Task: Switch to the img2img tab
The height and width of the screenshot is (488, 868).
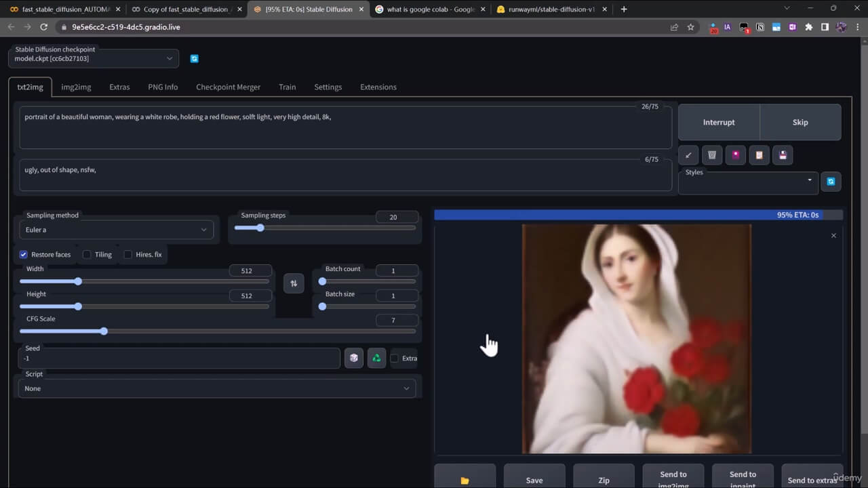Action: pos(76,87)
